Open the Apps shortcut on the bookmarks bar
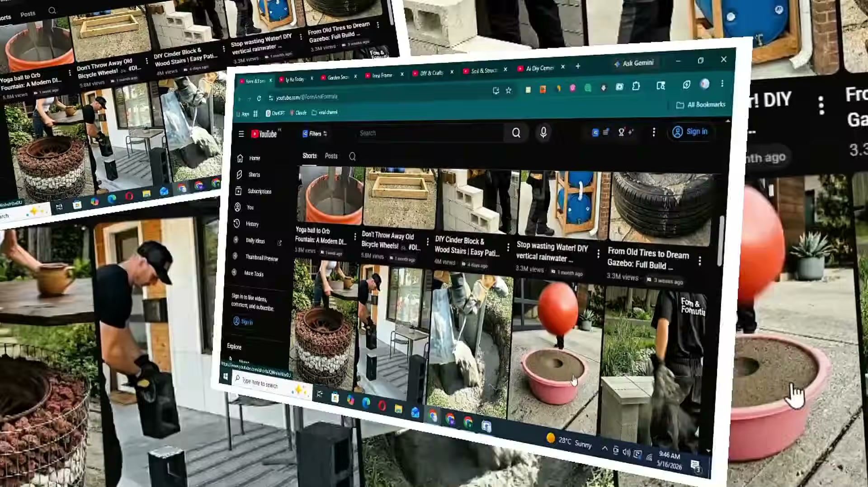This screenshot has width=868, height=487. coord(243,114)
